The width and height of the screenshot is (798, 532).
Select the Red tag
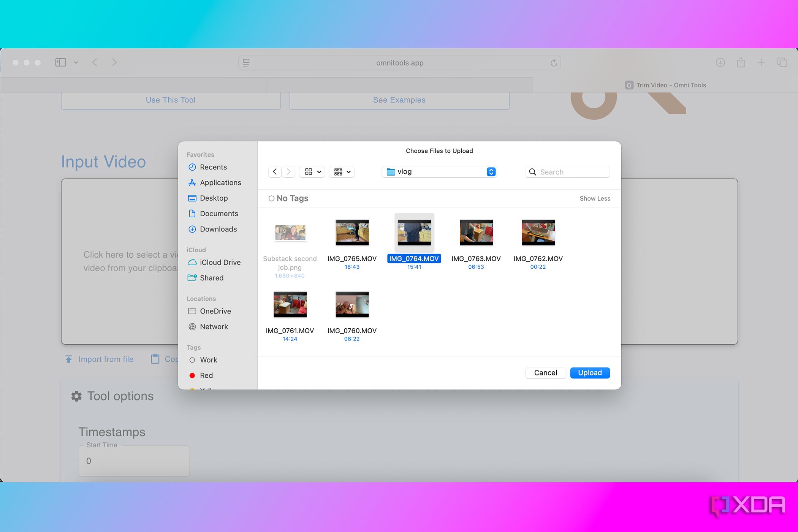[206, 375]
